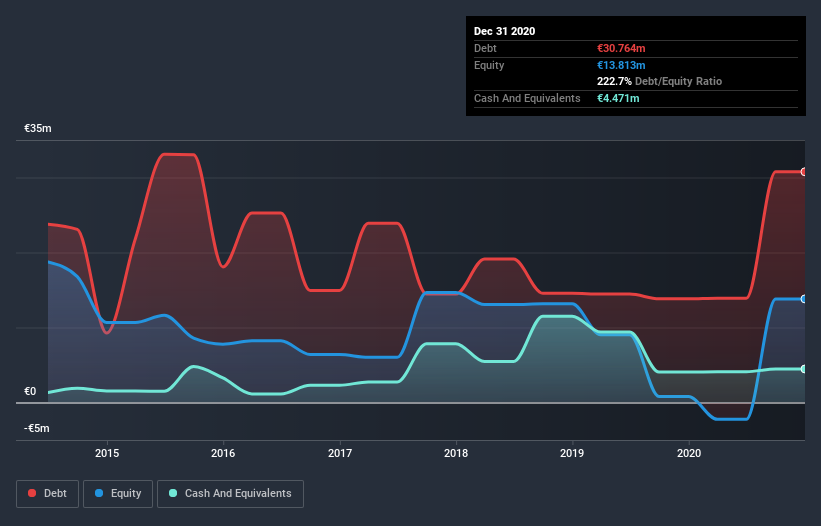
Task: Click the Dec 31 2020 tooltip date
Action: (504, 31)
